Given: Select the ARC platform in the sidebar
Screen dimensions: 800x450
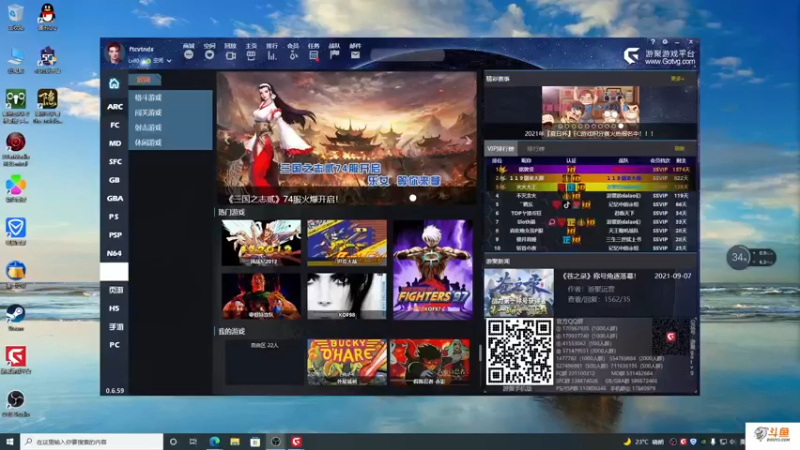Looking at the screenshot, I should point(115,107).
